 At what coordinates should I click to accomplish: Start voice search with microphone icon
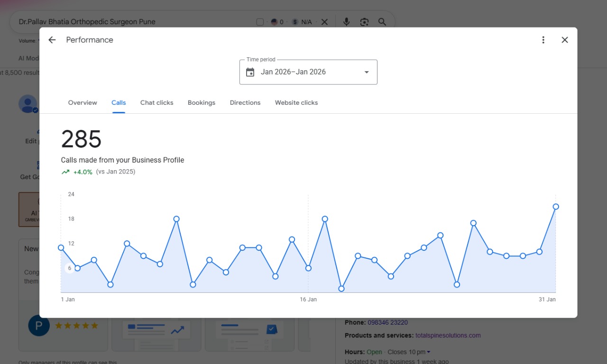[x=347, y=22]
